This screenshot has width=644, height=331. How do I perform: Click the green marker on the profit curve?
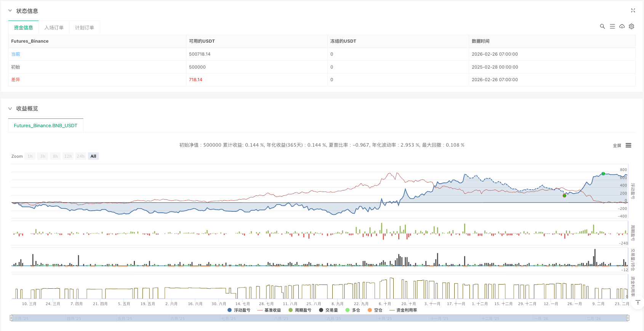pos(603,174)
